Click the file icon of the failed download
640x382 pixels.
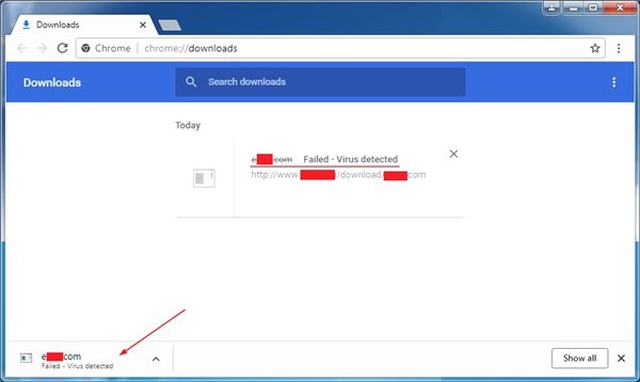click(x=204, y=178)
